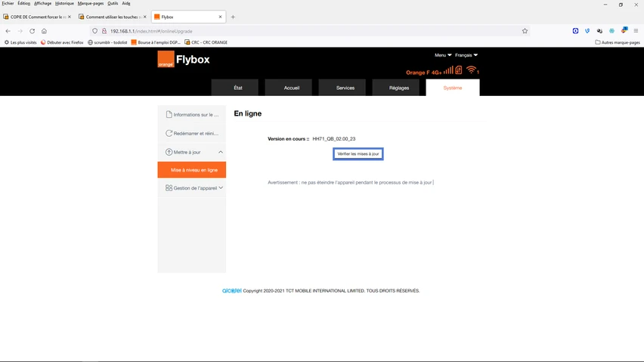The width and height of the screenshot is (644, 362).
Task: Reload the page with the refresh icon
Action: click(x=32, y=31)
